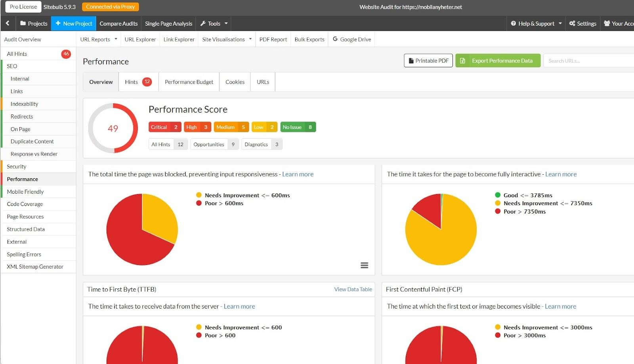
Task: Click the Hints tab 12 badge
Action: [x=147, y=82]
